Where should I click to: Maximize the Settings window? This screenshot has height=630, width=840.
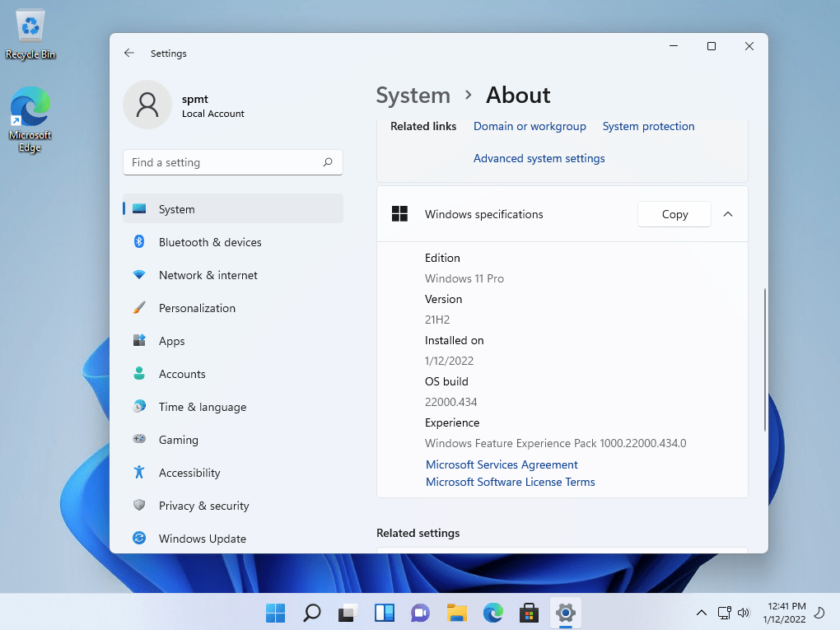(x=712, y=46)
